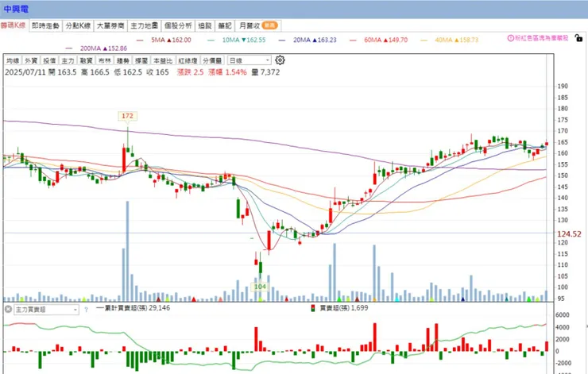Switch to the 筆記 tab
The height and width of the screenshot is (374, 588).
point(225,25)
